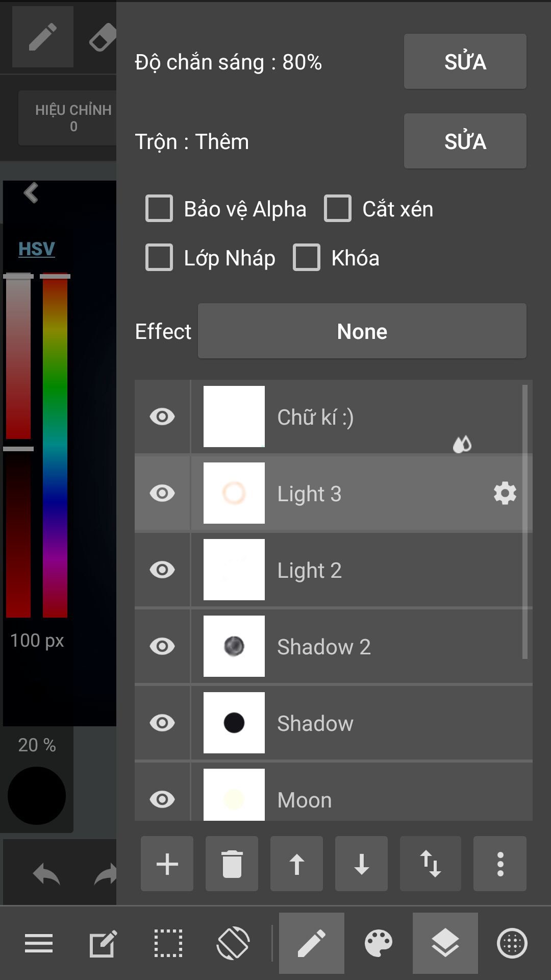Enable the Bảo vệ Alpha checkbox
Image resolution: width=551 pixels, height=980 pixels.
tap(159, 208)
